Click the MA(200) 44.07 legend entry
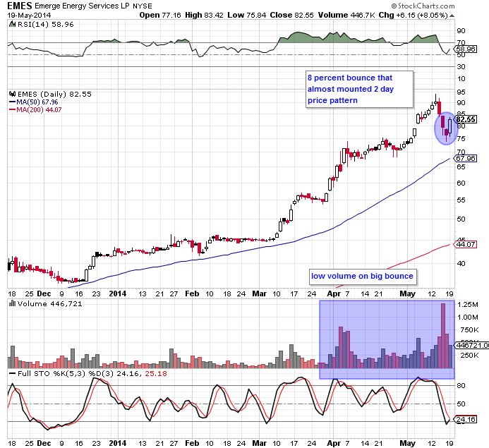Viewport: 489px width, 448px height. click(x=35, y=110)
